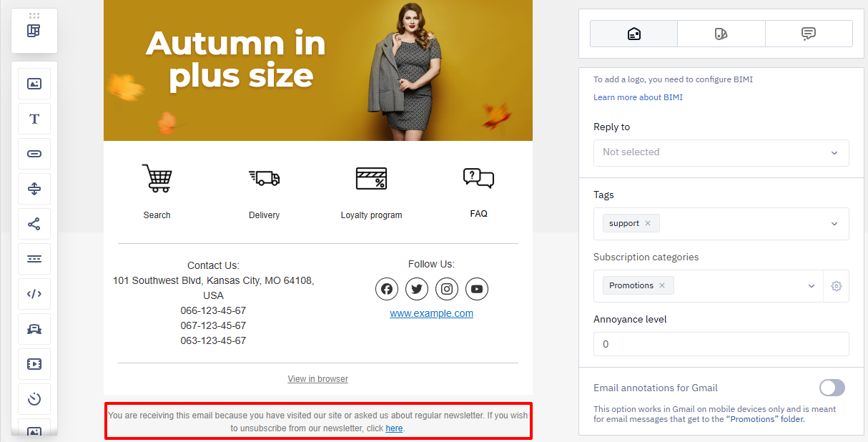Click the FAQ label
This screenshot has width=868, height=442.
(478, 214)
